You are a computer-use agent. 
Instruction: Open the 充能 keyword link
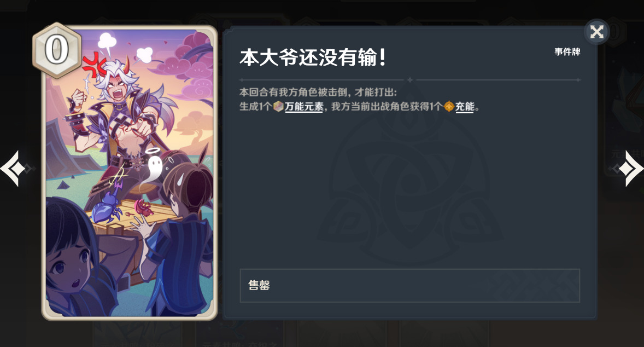(x=465, y=107)
